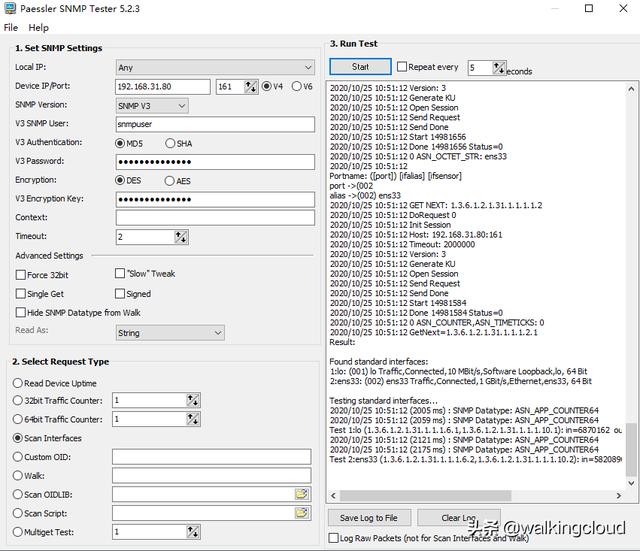The width and height of the screenshot is (640, 551).
Task: Click the Scan OIDLIB path field
Action: [211, 494]
